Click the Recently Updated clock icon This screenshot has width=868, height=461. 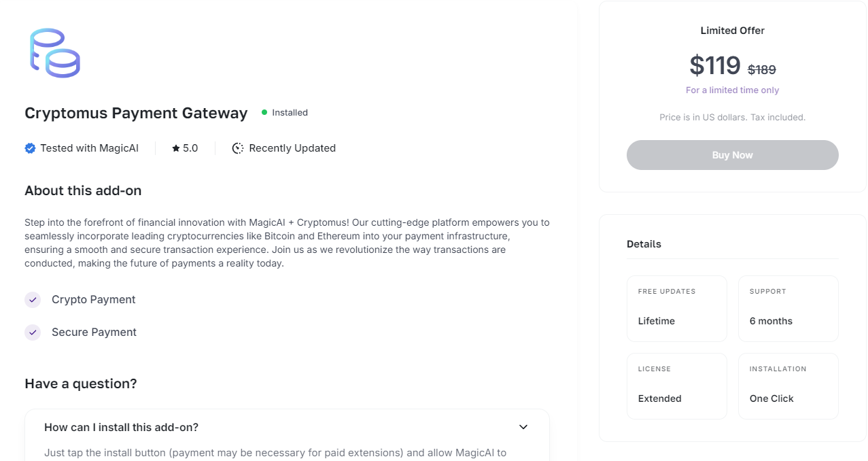(x=238, y=148)
